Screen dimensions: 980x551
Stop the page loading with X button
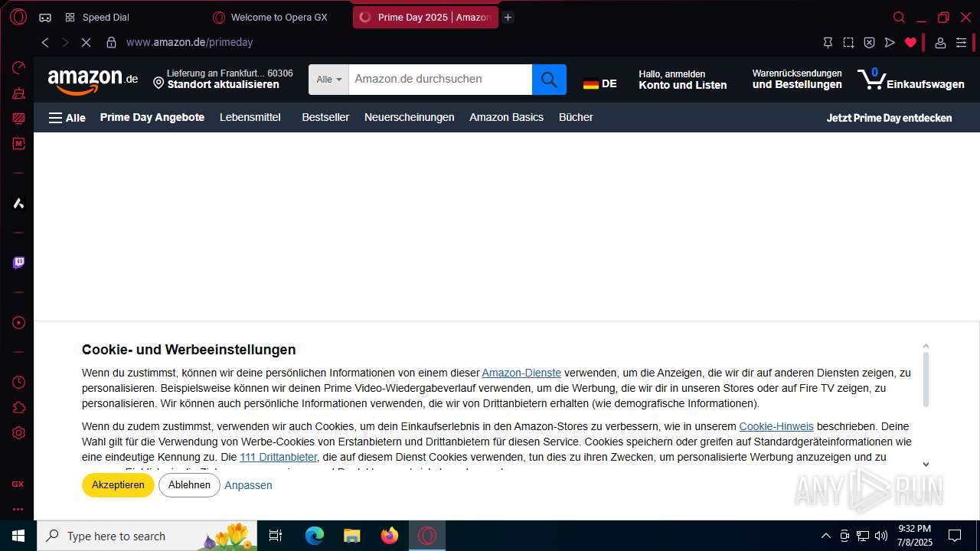coord(86,43)
